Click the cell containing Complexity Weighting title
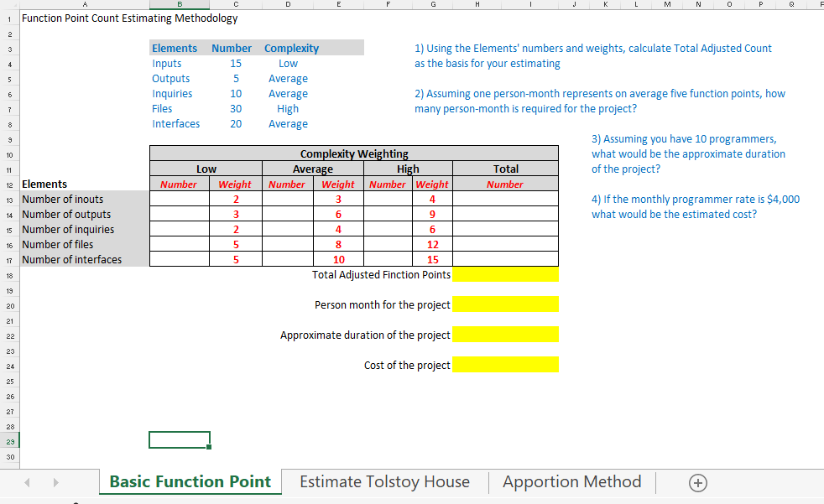 (x=353, y=153)
